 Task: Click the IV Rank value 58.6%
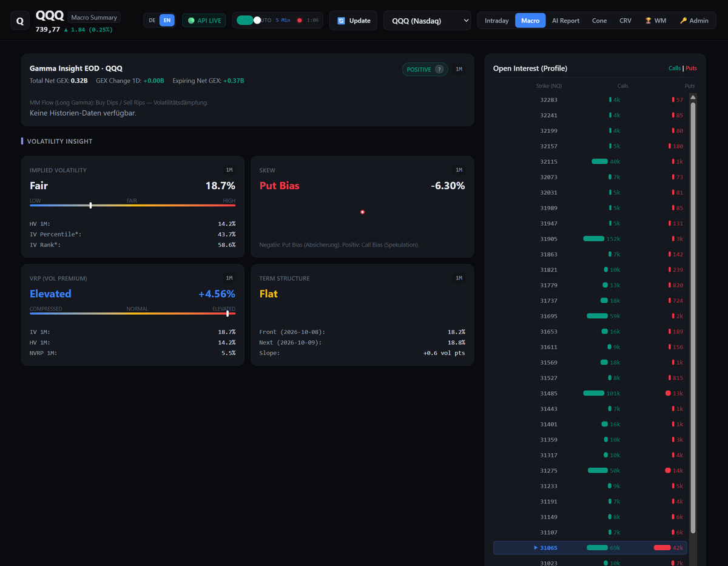(226, 245)
